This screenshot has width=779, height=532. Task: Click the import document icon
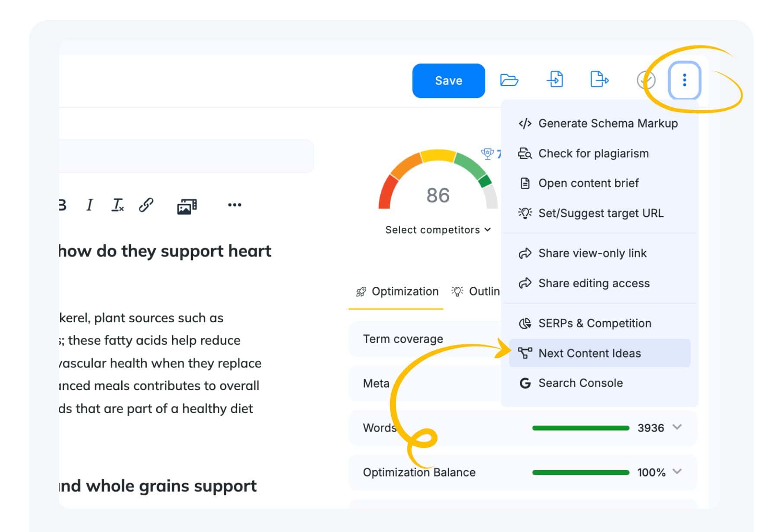[555, 80]
